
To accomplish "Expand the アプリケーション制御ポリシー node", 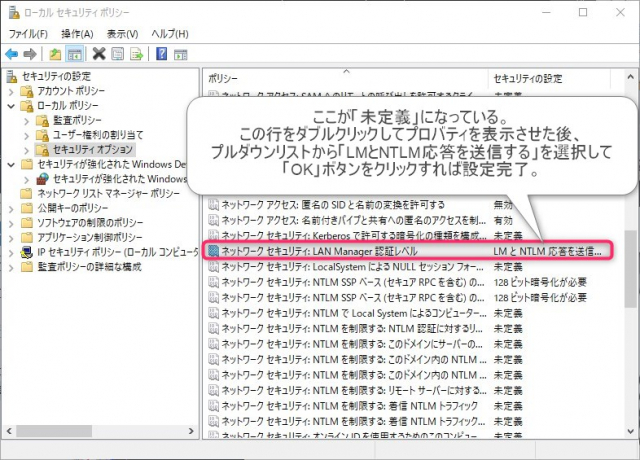I will coord(11,238).
